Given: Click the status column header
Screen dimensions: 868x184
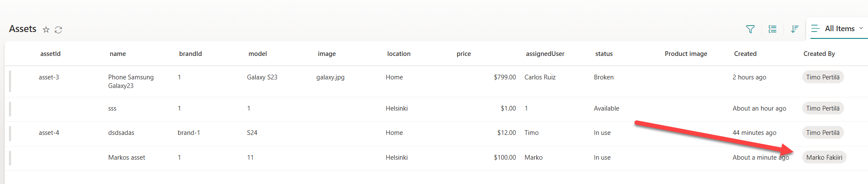Looking at the screenshot, I should pyautogui.click(x=604, y=54).
